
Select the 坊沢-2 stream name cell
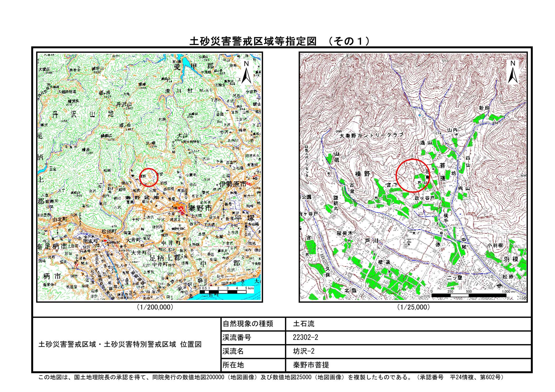click(303, 351)
